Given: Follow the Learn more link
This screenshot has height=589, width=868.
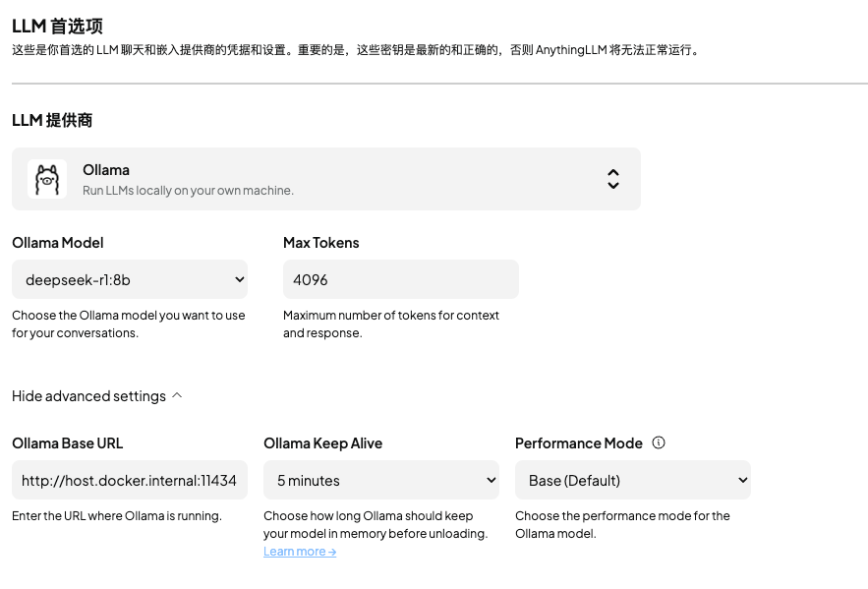Looking at the screenshot, I should pos(300,552).
